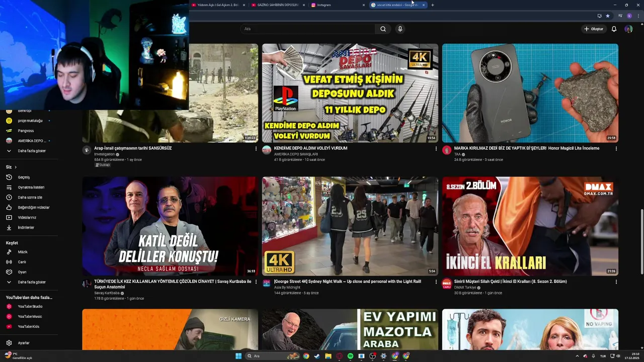Image resolution: width=644 pixels, height=362 pixels.
Task: Open options menu for İkinci El Kralları video
Action: coord(616,282)
